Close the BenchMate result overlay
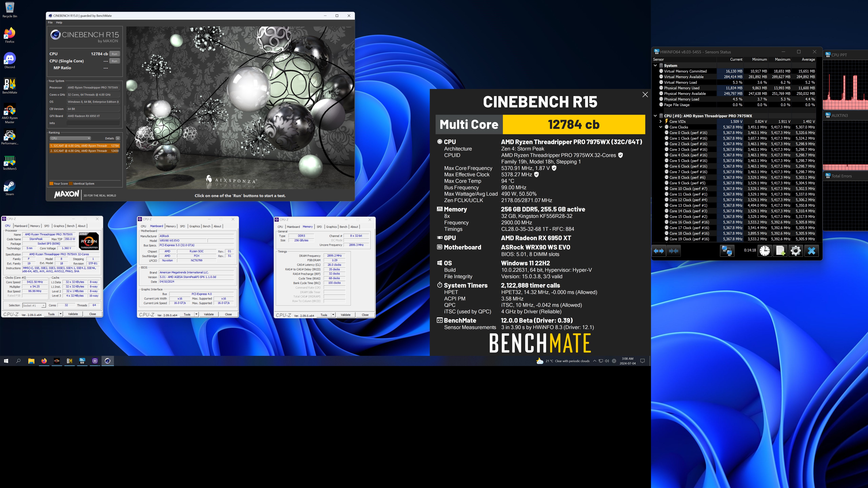Image resolution: width=868 pixels, height=488 pixels. [x=645, y=95]
